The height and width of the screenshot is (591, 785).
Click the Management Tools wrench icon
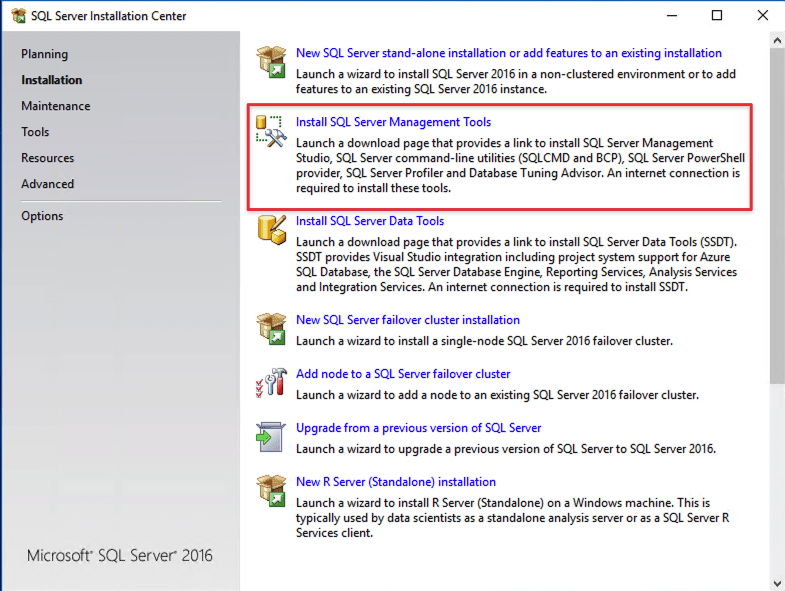(x=271, y=131)
